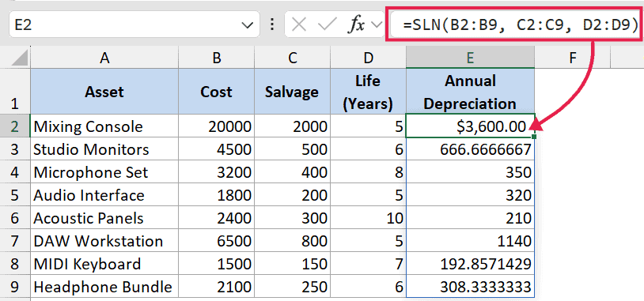Select row 7 header
Image resolution: width=644 pixels, height=301 pixels.
[x=15, y=240]
